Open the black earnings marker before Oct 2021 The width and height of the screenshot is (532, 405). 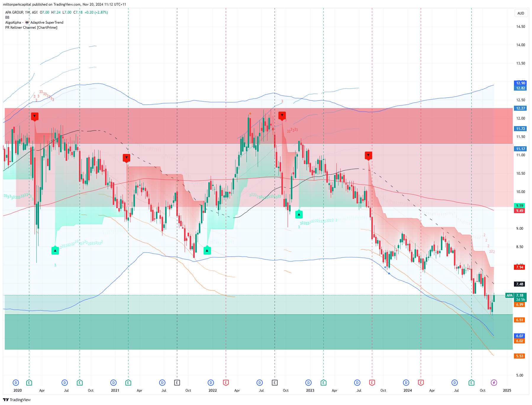pos(177,382)
